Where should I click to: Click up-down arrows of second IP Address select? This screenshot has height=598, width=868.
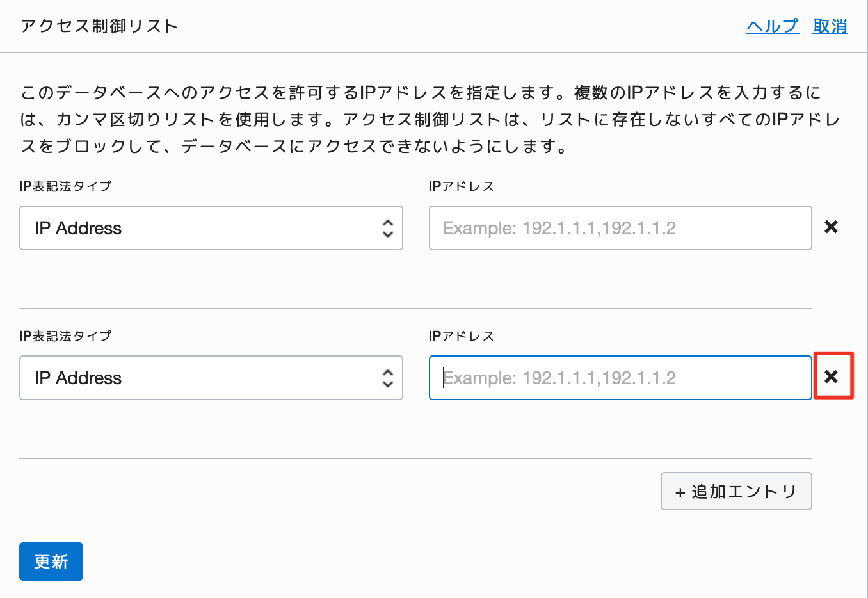387,378
